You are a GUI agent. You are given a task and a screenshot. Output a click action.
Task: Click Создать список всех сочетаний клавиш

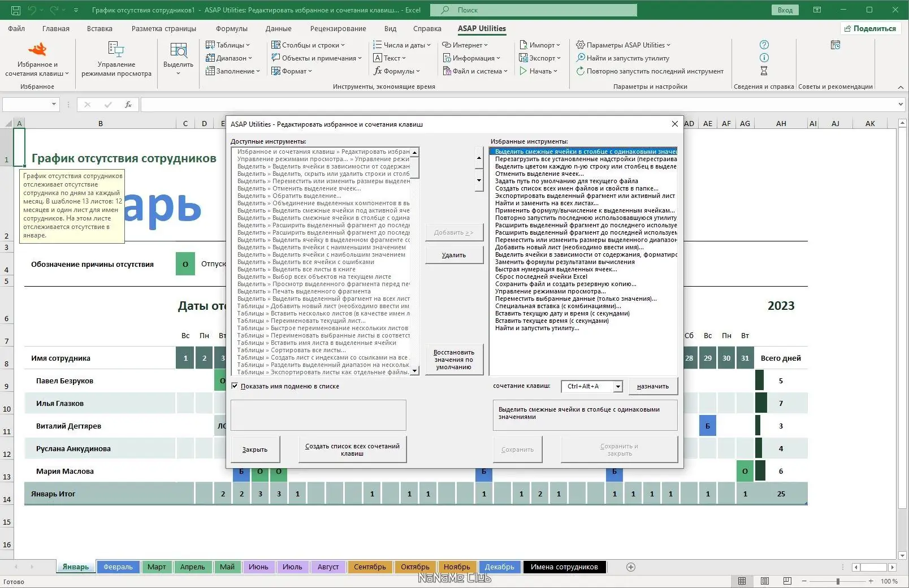[352, 449]
